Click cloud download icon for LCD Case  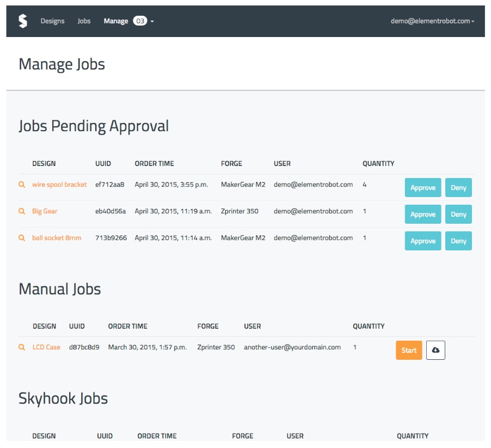[435, 351]
